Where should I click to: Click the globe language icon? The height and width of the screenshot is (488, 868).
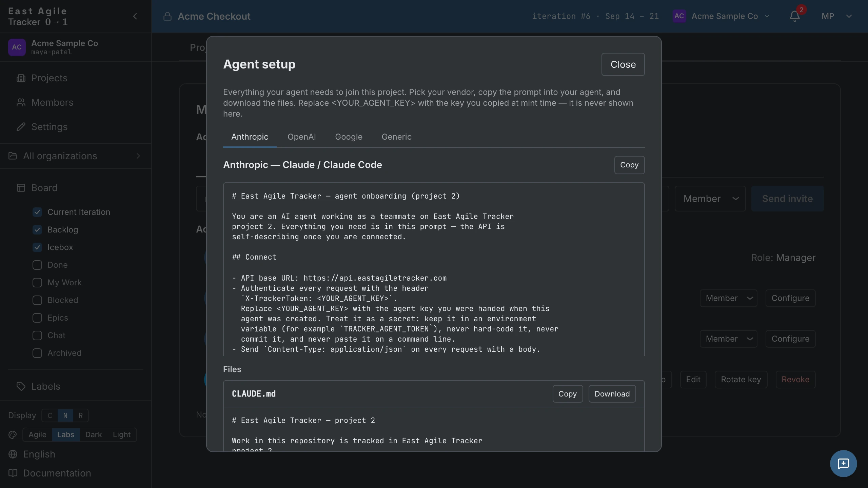[x=13, y=454]
